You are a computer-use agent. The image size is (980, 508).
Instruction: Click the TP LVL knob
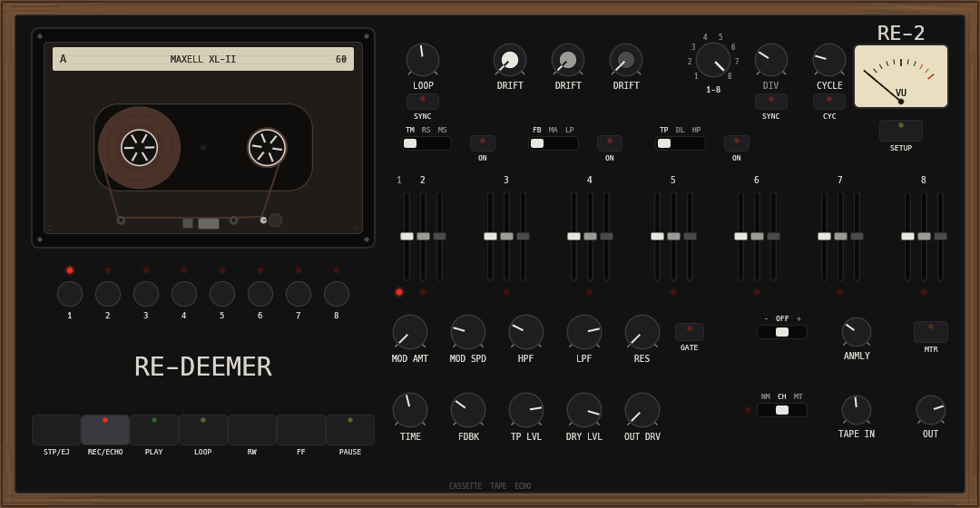[526, 410]
